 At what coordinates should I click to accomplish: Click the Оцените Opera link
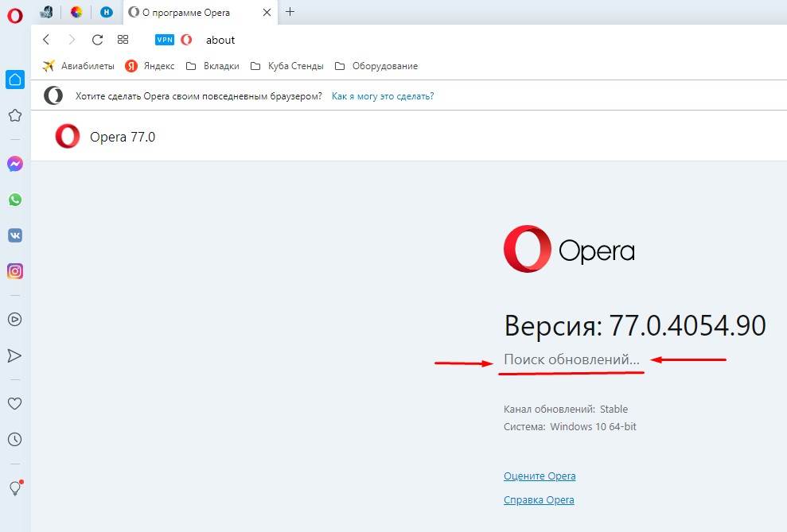[540, 476]
